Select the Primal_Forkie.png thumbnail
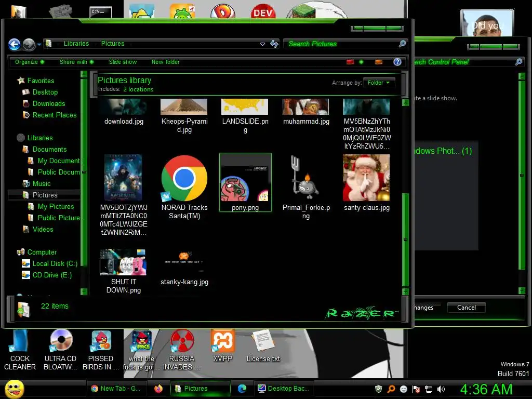 (x=305, y=187)
